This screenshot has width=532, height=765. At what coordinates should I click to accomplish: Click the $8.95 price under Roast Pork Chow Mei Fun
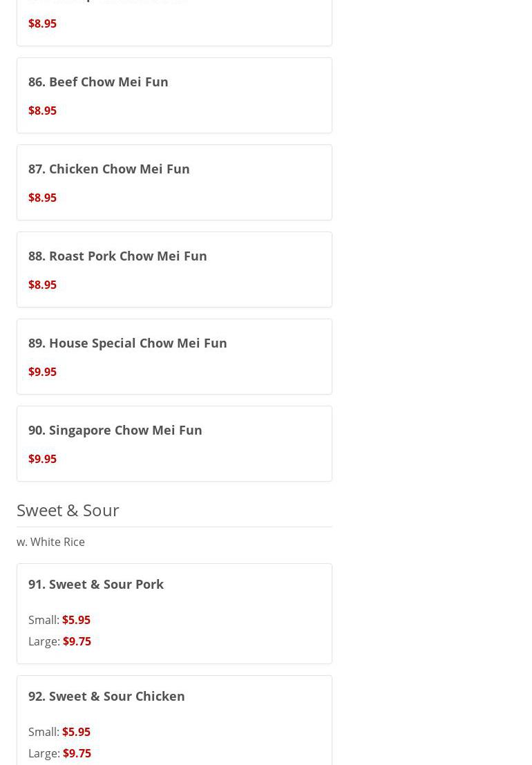pyautogui.click(x=42, y=285)
